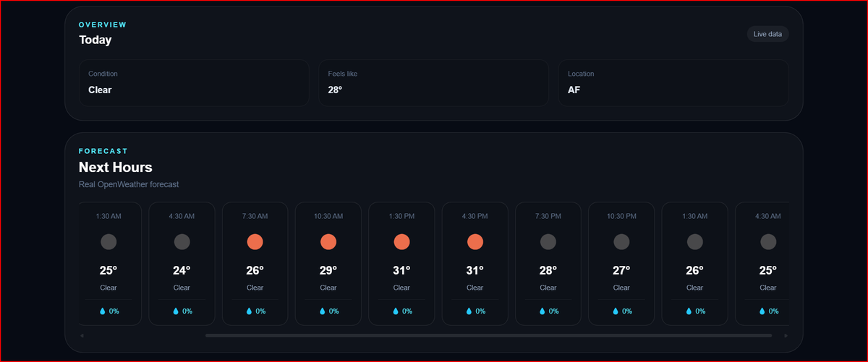Click the orange sun icon on the 7:30 AM card
The image size is (868, 362).
coord(255,242)
